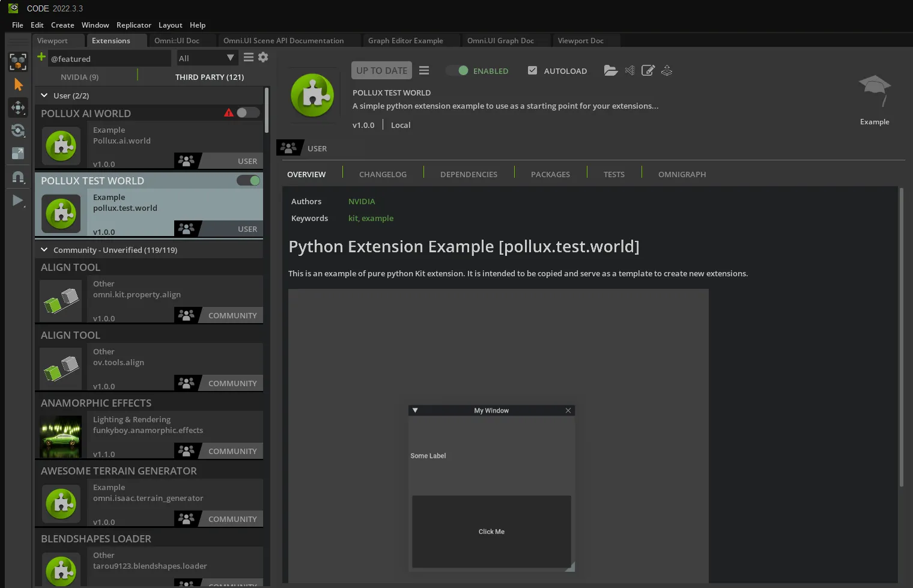Click the omni.kit.property.align cube thumbnail

click(61, 301)
